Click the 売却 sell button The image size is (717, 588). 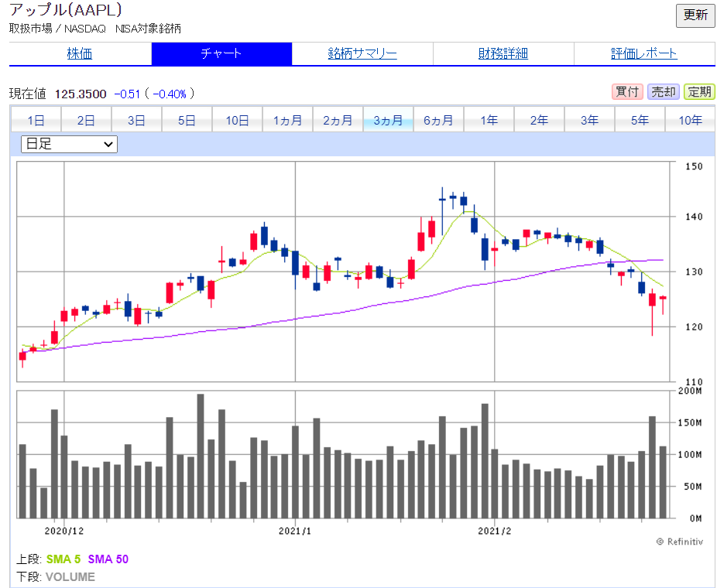[x=664, y=92]
